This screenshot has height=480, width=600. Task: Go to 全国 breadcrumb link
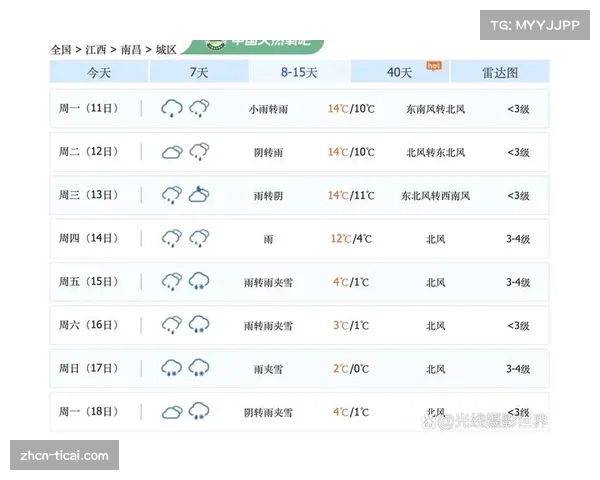tap(61, 50)
